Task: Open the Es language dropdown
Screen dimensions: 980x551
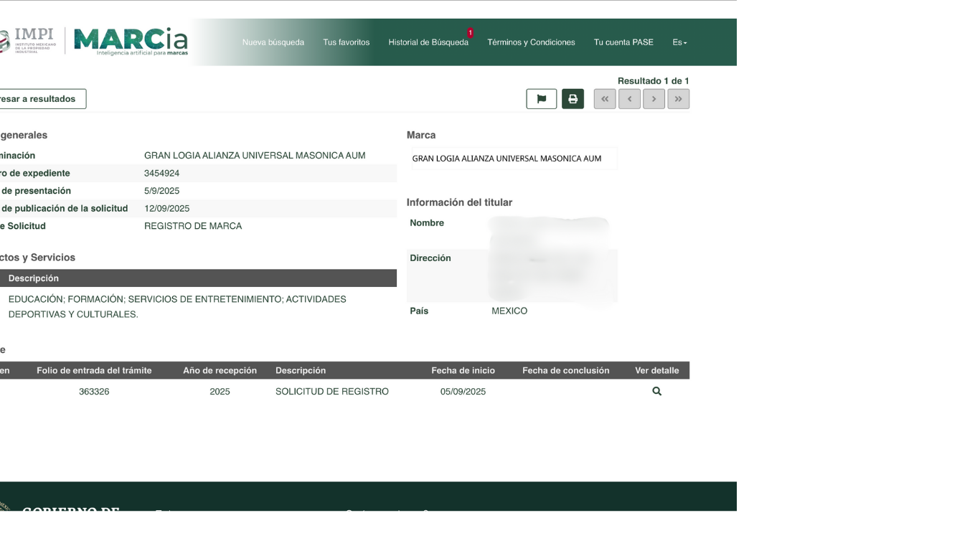Action: (x=679, y=42)
